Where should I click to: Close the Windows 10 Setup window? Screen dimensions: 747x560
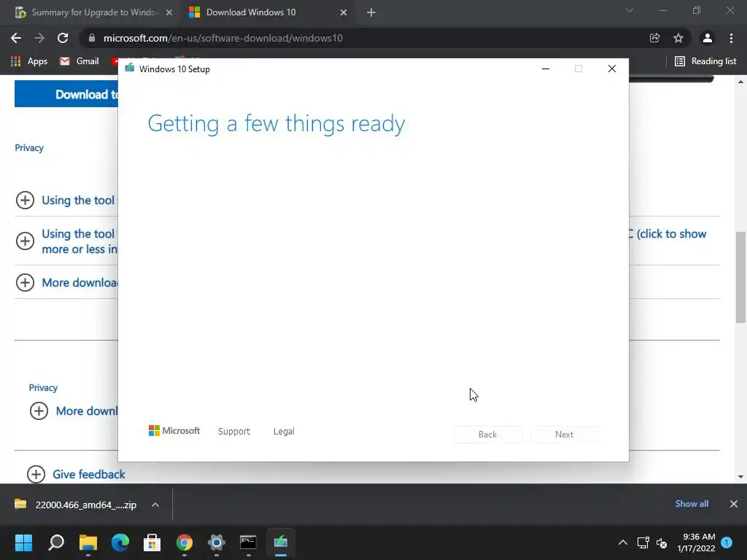(612, 69)
